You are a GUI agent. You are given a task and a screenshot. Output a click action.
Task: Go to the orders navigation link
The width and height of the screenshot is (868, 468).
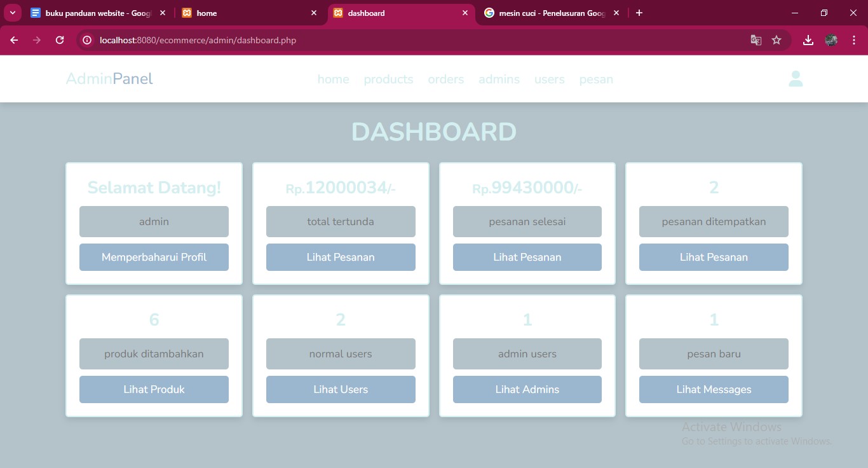point(446,79)
